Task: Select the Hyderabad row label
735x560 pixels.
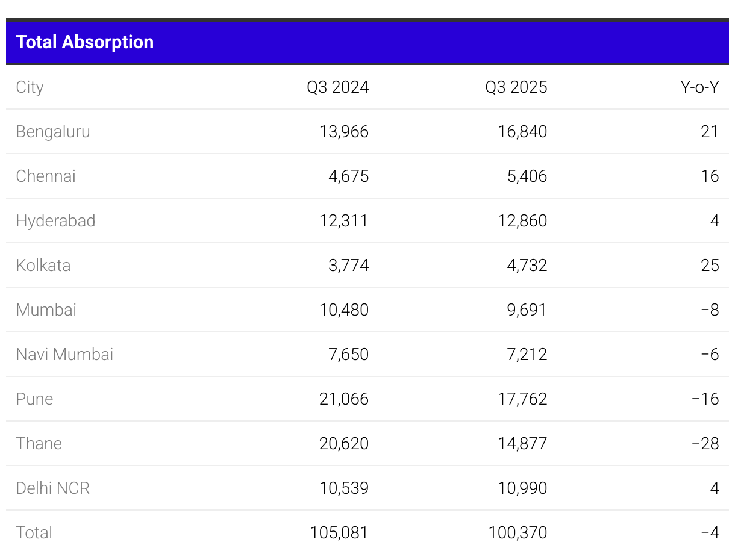Action: 55,221
